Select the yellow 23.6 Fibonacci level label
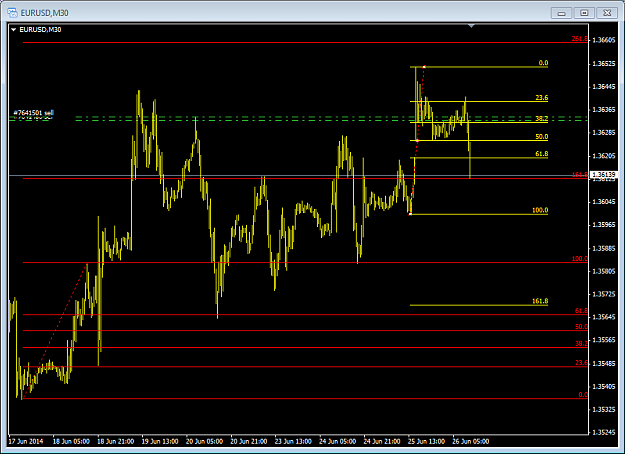 542,98
